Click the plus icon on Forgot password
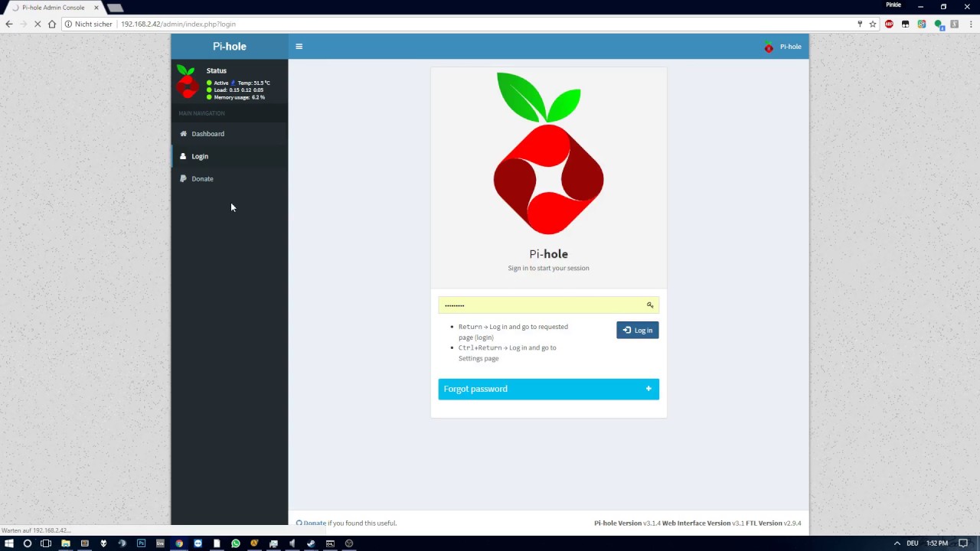980x551 pixels. tap(648, 389)
